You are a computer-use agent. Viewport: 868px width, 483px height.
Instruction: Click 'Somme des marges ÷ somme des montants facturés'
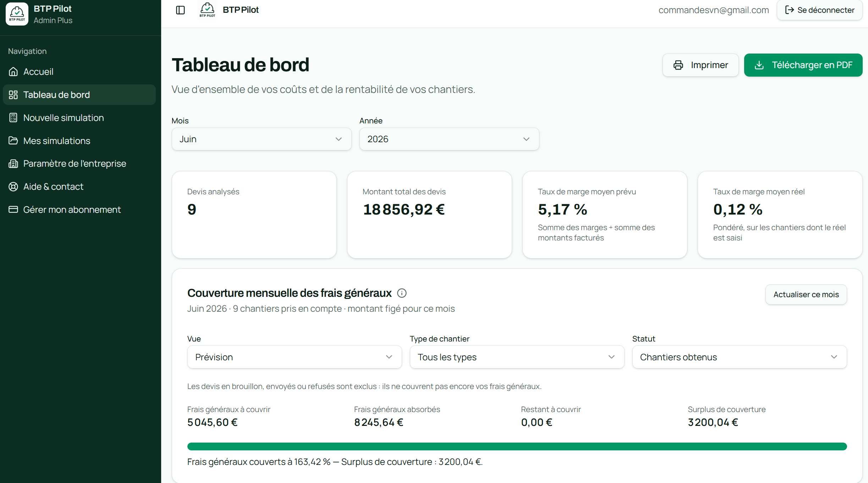(x=597, y=233)
